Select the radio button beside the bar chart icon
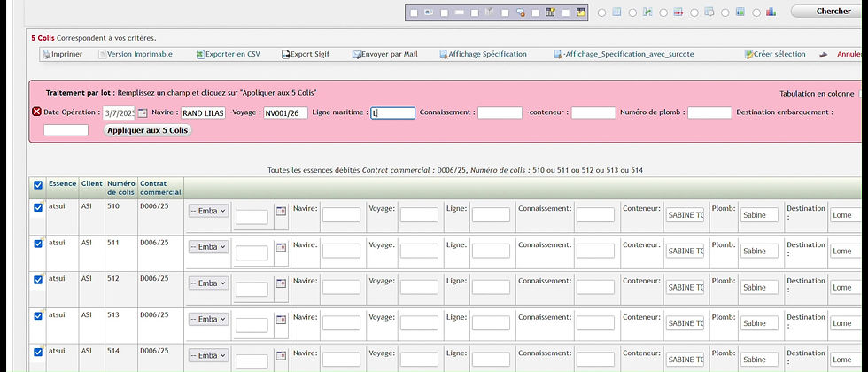The image size is (868, 372). click(756, 12)
